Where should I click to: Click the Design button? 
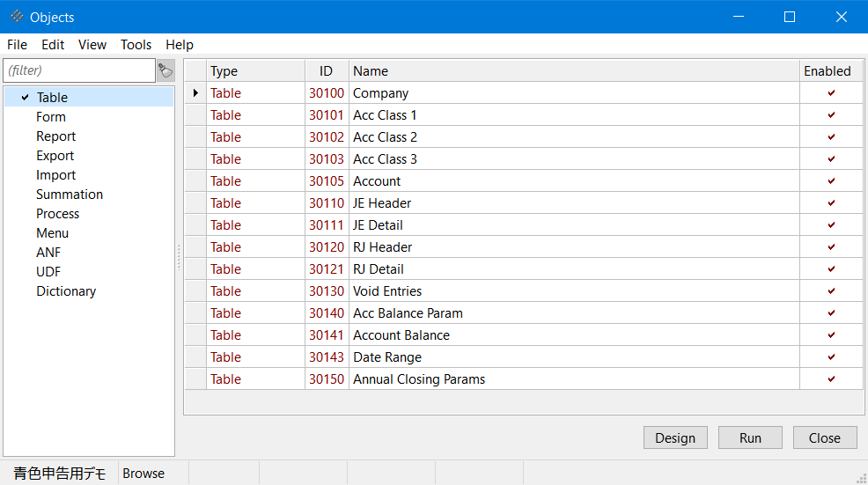tap(675, 437)
